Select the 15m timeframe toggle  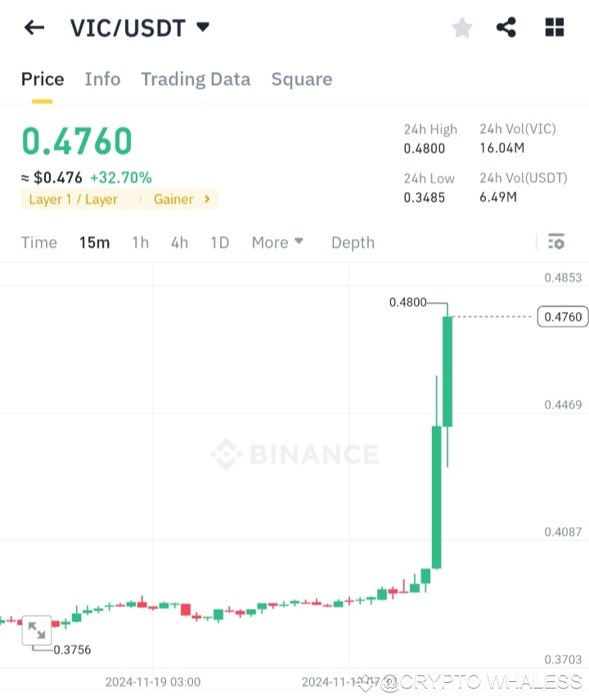(94, 242)
